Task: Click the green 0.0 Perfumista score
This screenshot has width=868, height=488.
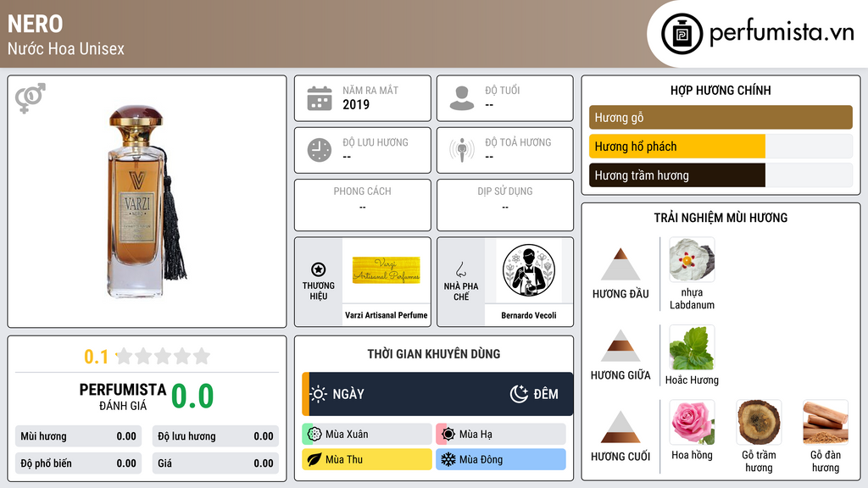Action: coord(192,396)
